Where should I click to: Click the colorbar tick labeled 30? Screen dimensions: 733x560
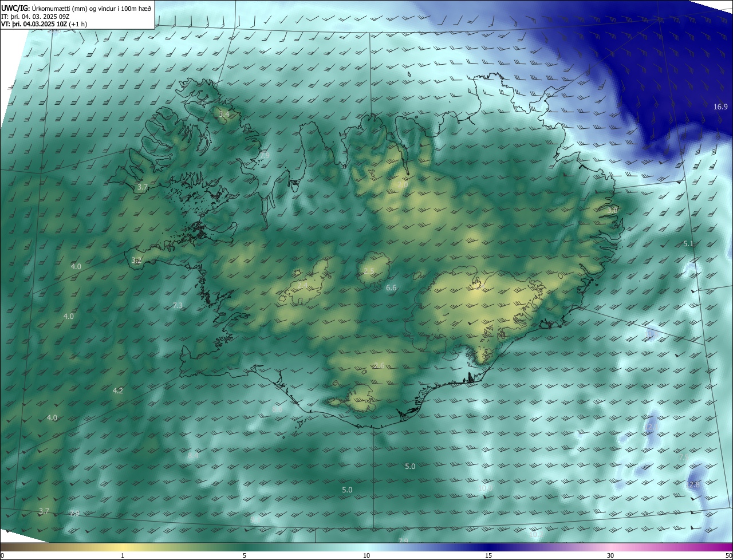[610, 556]
